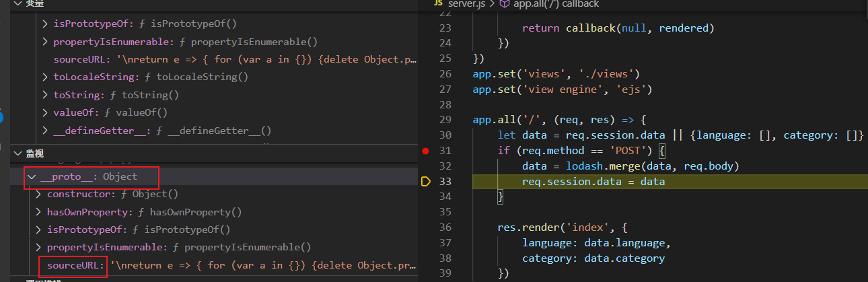Expand the __defineGetter__ variable row
This screenshot has width=868, height=282.
(45, 131)
